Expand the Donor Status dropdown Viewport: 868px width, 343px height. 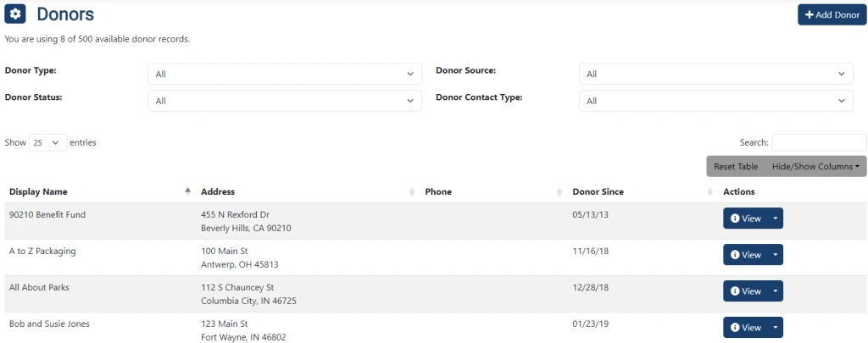[x=285, y=100]
